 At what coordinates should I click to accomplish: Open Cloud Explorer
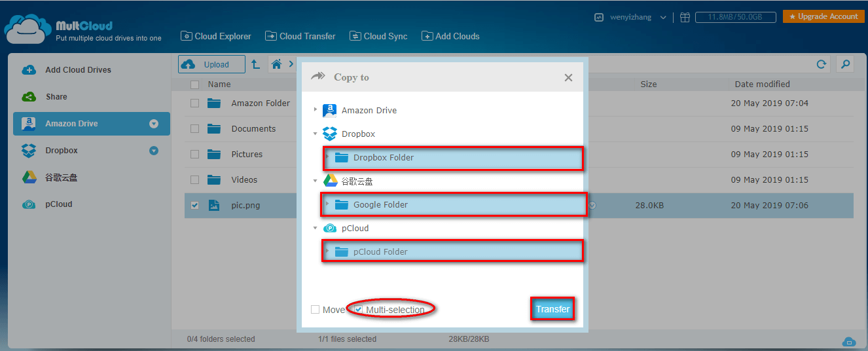(216, 36)
